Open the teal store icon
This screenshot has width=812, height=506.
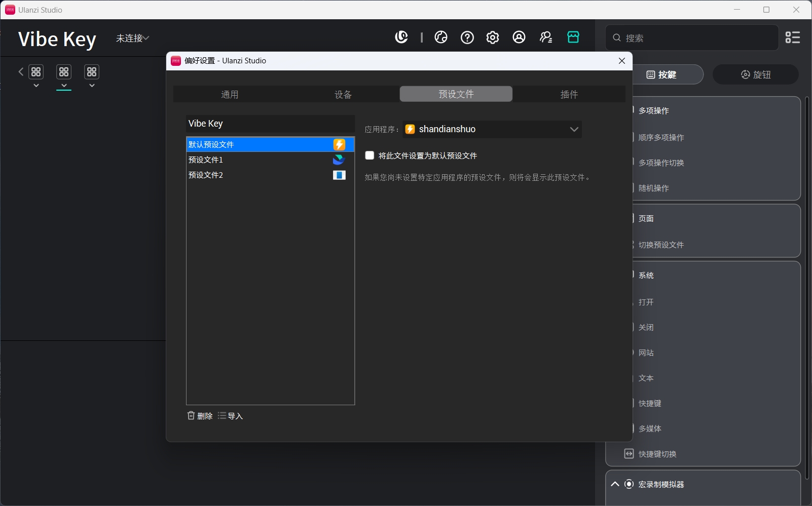coord(573,37)
